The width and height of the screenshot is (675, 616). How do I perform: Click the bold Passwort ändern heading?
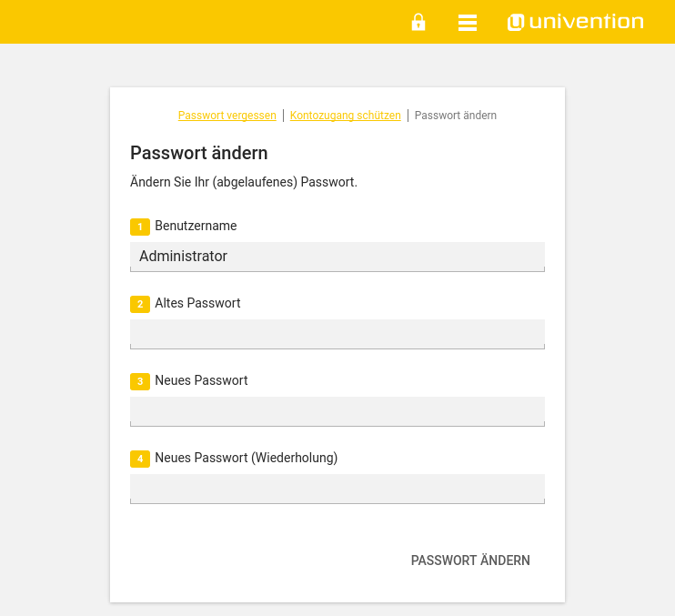coord(198,153)
